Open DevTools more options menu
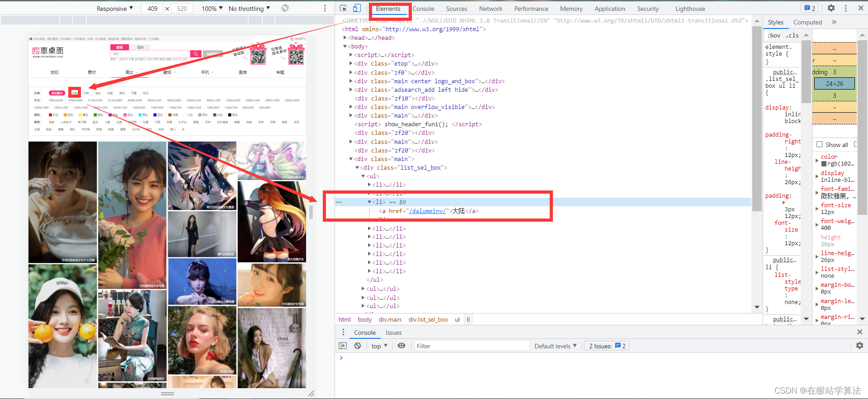The width and height of the screenshot is (868, 399). coord(846,8)
